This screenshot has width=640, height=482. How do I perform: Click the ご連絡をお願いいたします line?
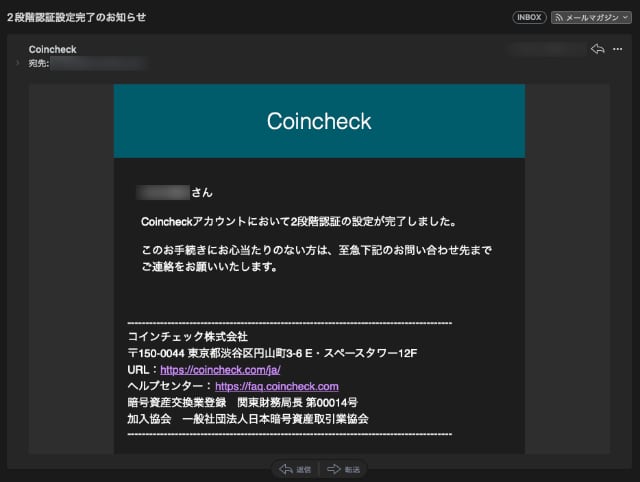tap(209, 267)
